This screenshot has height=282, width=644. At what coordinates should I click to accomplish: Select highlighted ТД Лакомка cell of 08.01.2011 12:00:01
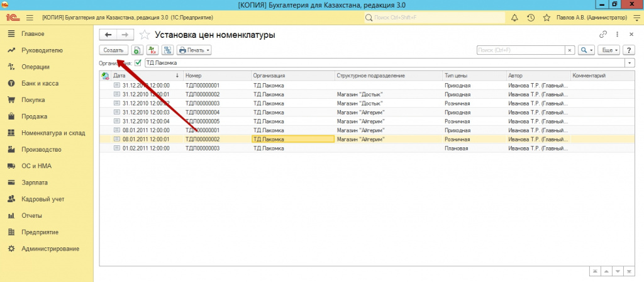(x=293, y=139)
